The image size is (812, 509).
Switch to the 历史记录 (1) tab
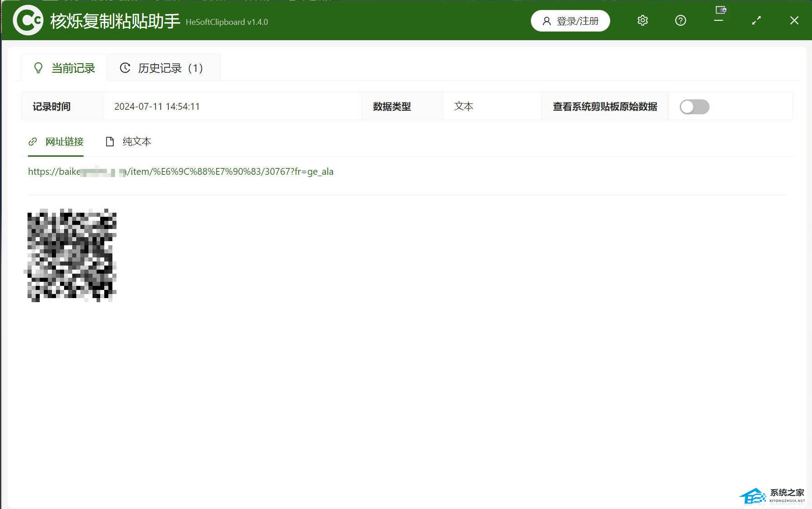coord(164,68)
